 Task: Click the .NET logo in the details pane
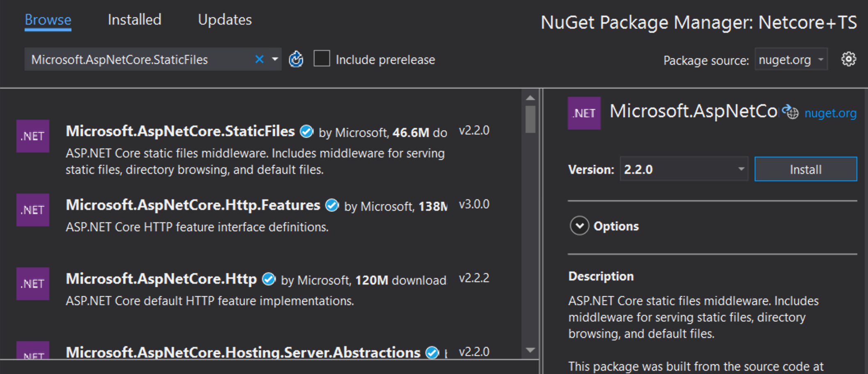(x=584, y=113)
